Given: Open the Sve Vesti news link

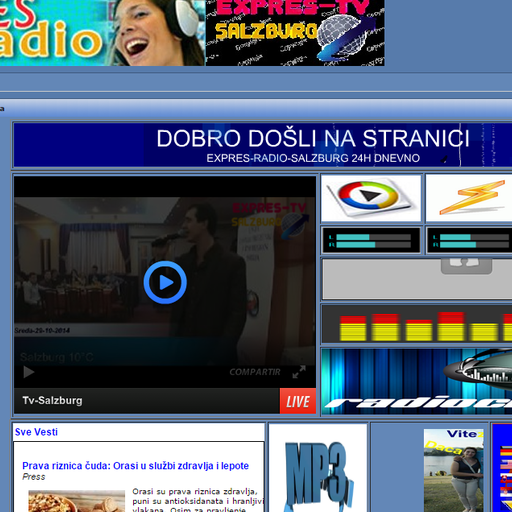Looking at the screenshot, I should click(x=36, y=432).
